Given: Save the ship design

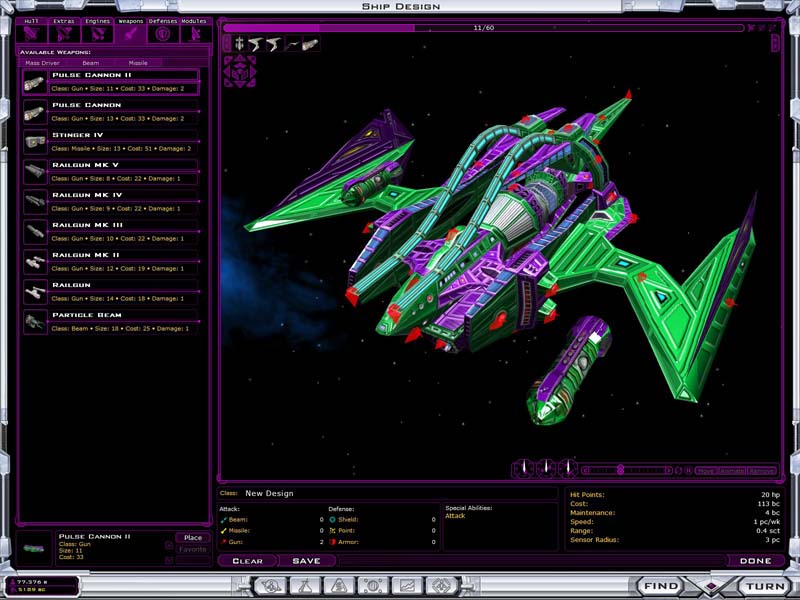Looking at the screenshot, I should pyautogui.click(x=307, y=561).
